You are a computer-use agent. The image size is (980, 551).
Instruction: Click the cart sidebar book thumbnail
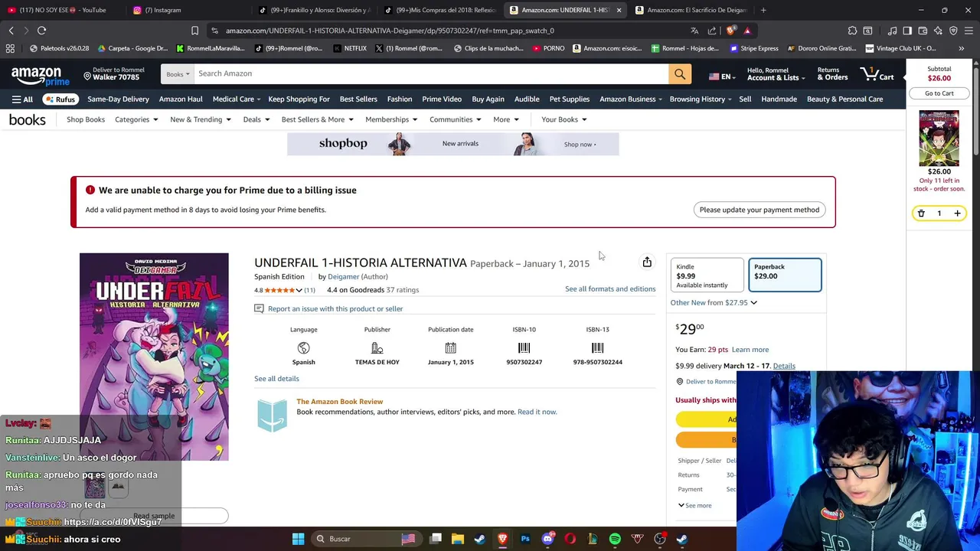pos(939,139)
